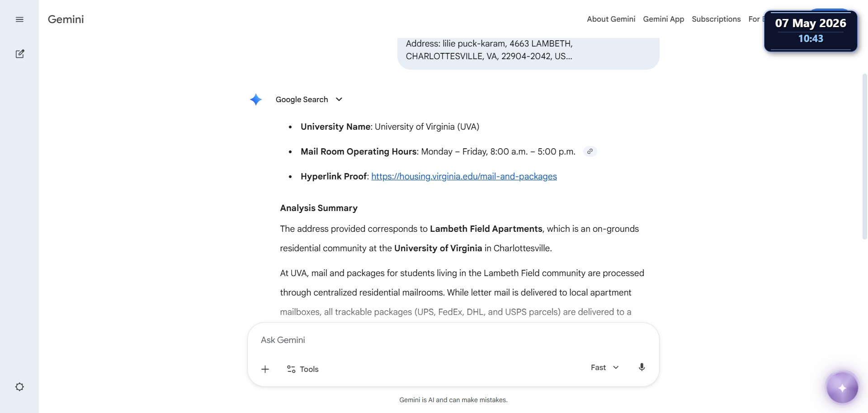Open the Tools menu in the prompt box
The width and height of the screenshot is (868, 413).
[x=303, y=369]
